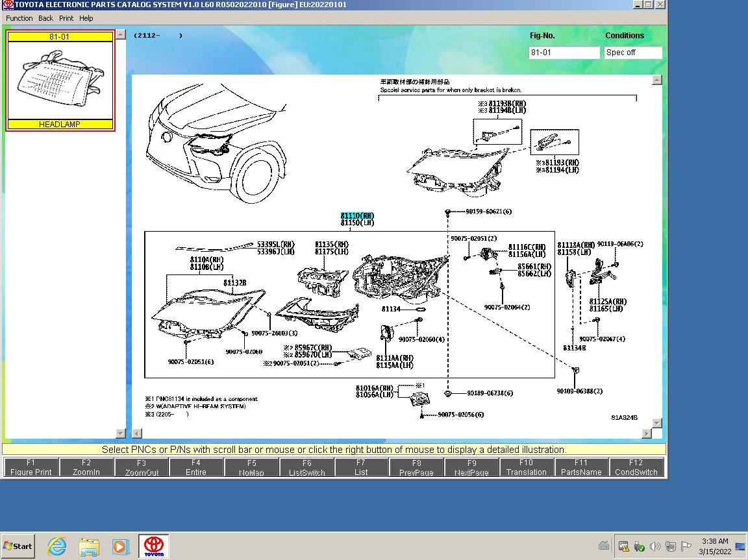Viewport: 748px width, 560px height.
Task: Click the taskbar clock 3:38 AM
Action: coord(715,541)
